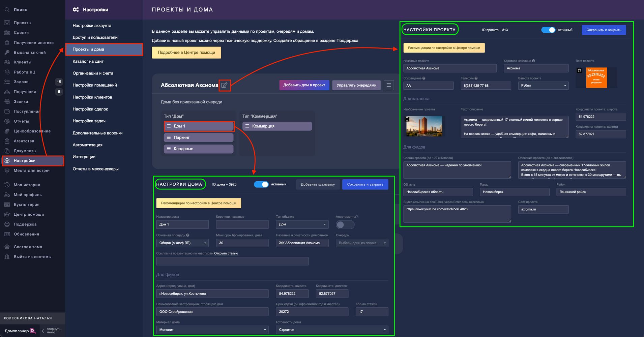
Task: Open Интеграции in settings menu
Action: 84,157
